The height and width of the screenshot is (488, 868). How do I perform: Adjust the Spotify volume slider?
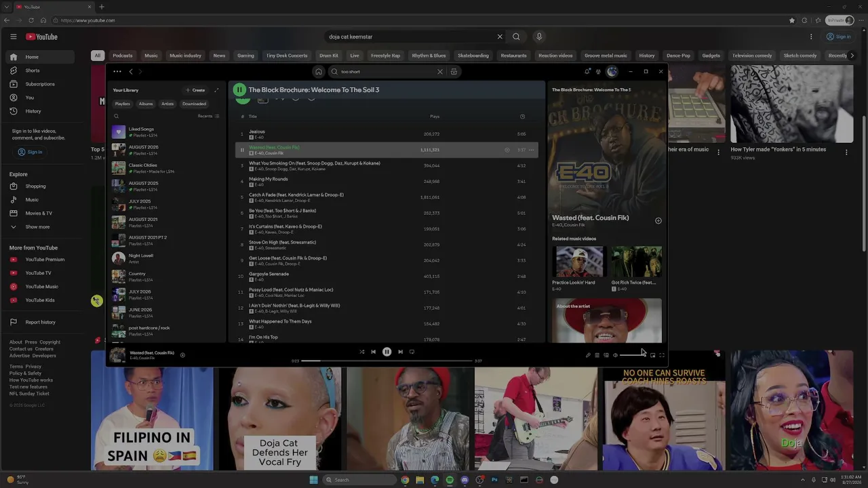[x=632, y=355]
